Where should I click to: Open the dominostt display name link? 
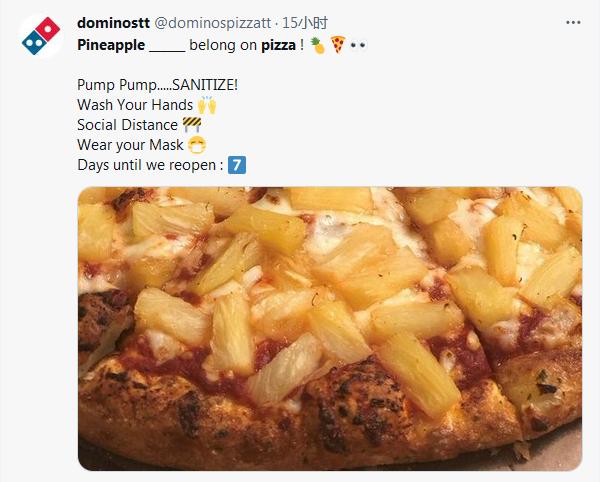pyautogui.click(x=113, y=22)
